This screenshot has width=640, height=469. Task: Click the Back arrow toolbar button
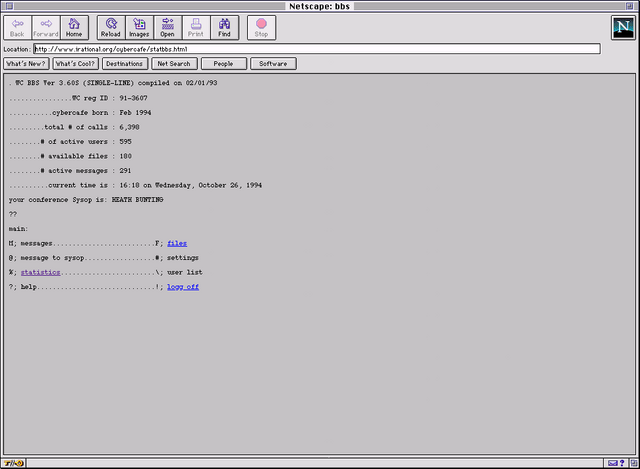click(17, 27)
